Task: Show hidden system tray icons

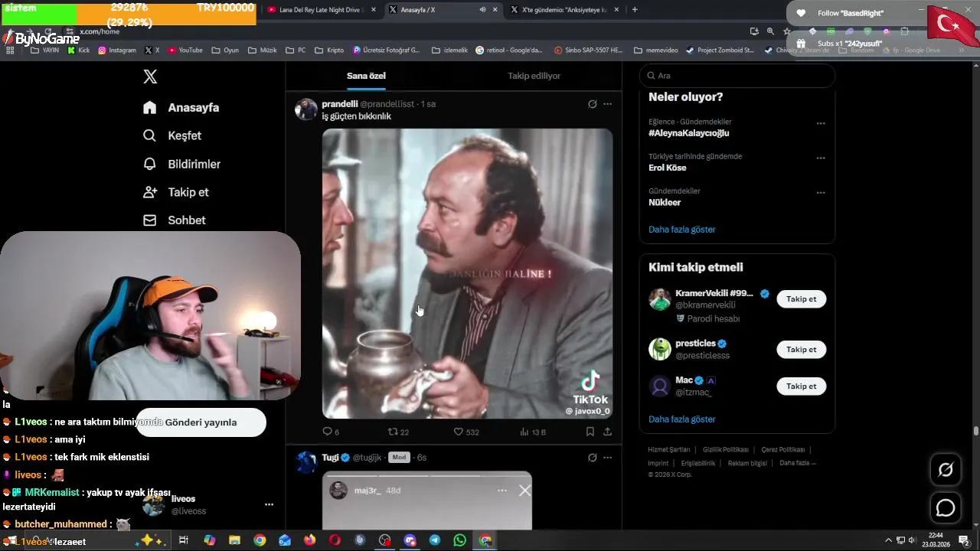Action: click(x=888, y=540)
